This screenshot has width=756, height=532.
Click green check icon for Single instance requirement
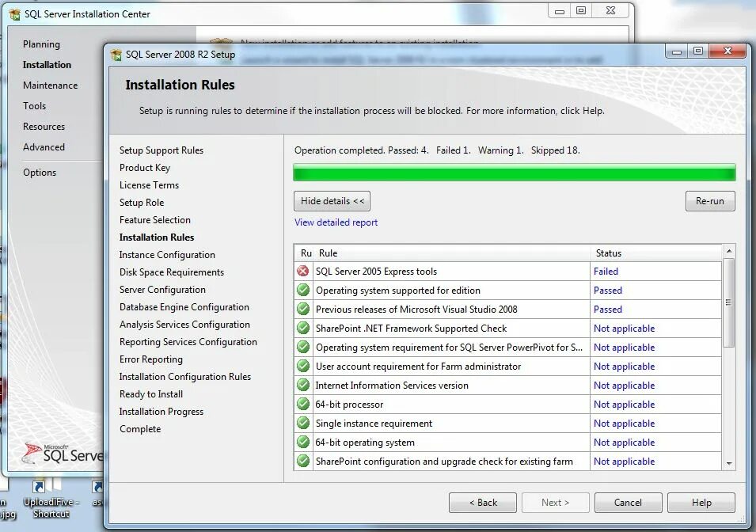click(302, 423)
